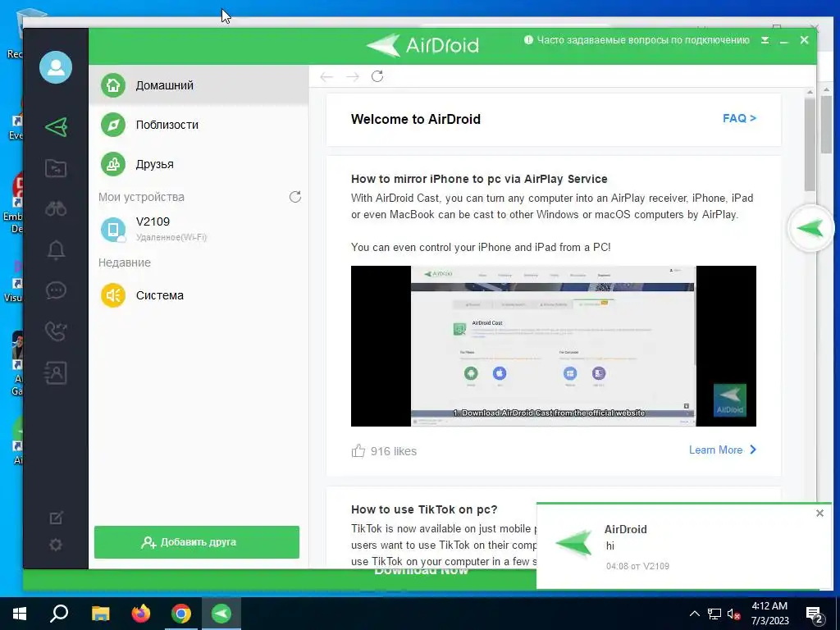Viewport: 840px width, 630px height.
Task: Open the Система recent conversation
Action: [199, 295]
